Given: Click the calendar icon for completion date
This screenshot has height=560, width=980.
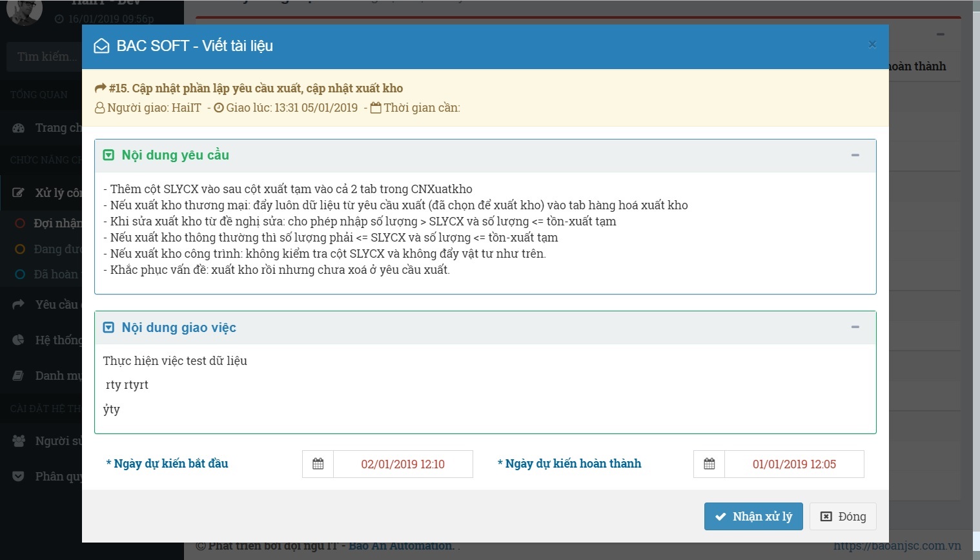Looking at the screenshot, I should (x=709, y=464).
